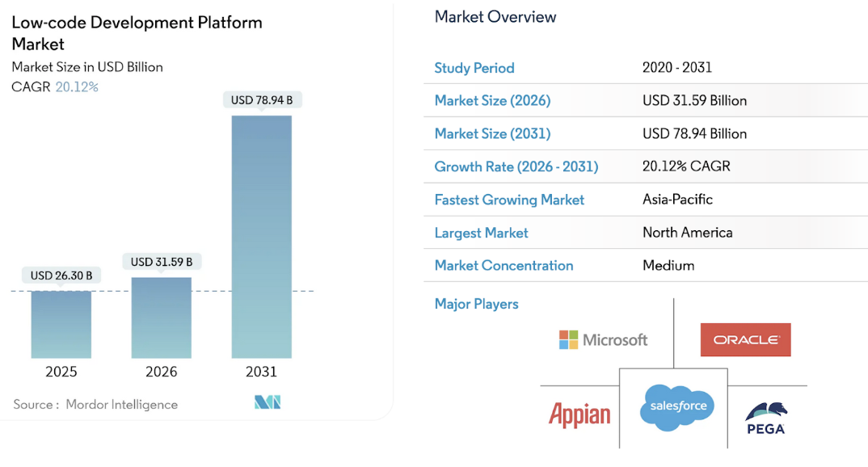Click the USD 26.30 B data label
The height and width of the screenshot is (467, 868).
[61, 276]
